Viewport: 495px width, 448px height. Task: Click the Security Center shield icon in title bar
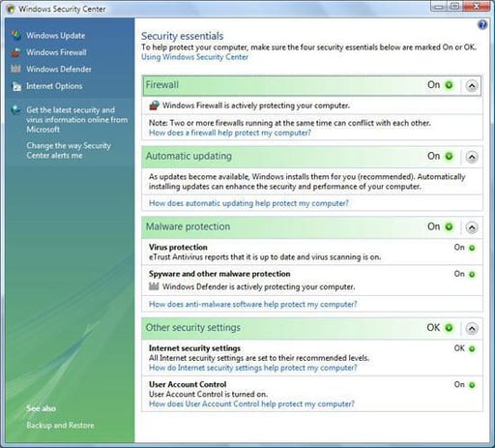pos(11,9)
